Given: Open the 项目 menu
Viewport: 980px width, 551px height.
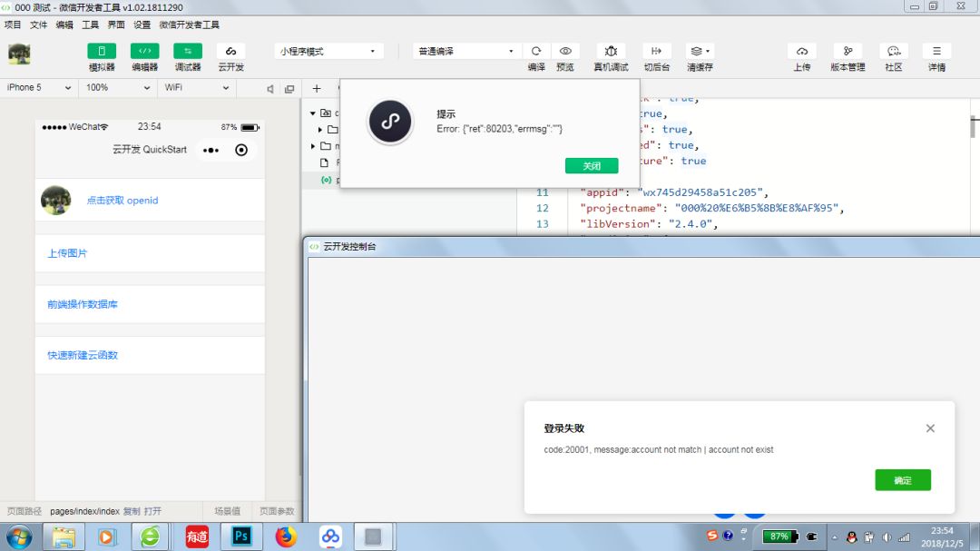Looking at the screenshot, I should [13, 25].
